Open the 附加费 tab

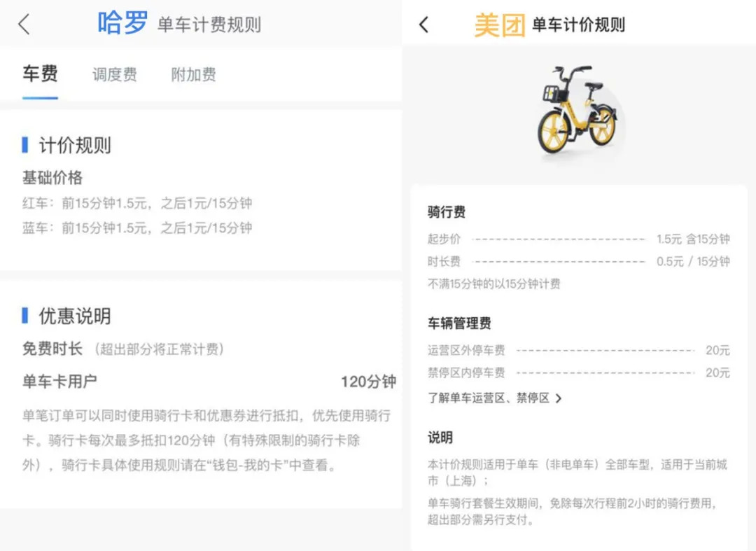coord(193,75)
